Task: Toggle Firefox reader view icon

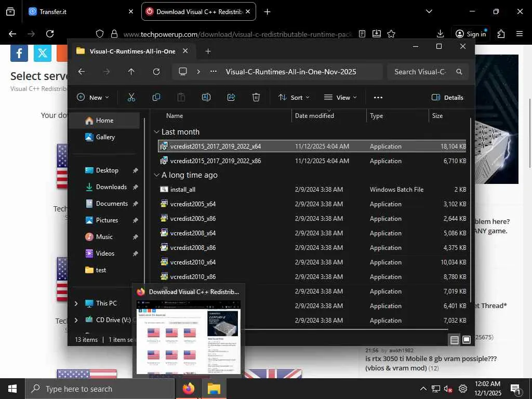Action: point(362,34)
